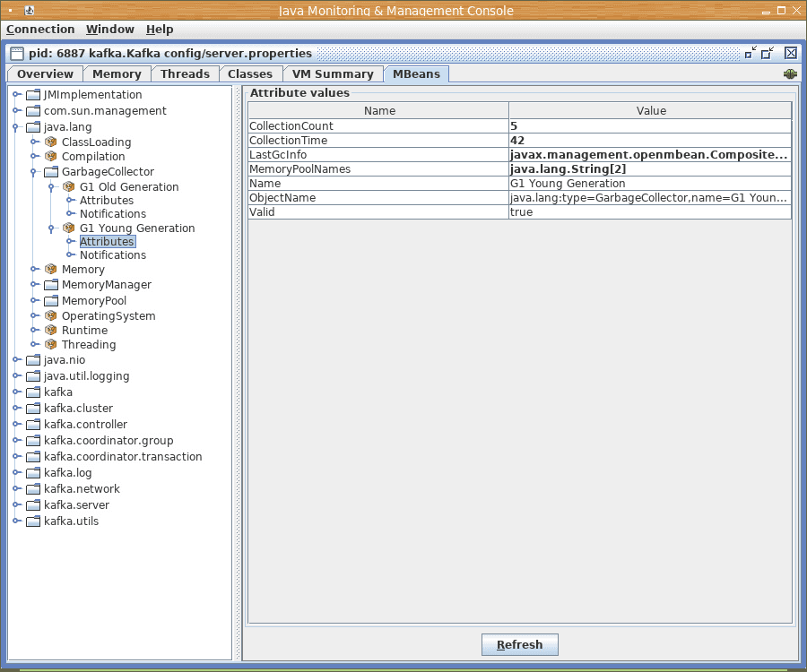Click the java.lang.String[2] value cell
Viewport: 807px width, 672px height.
[650, 169]
